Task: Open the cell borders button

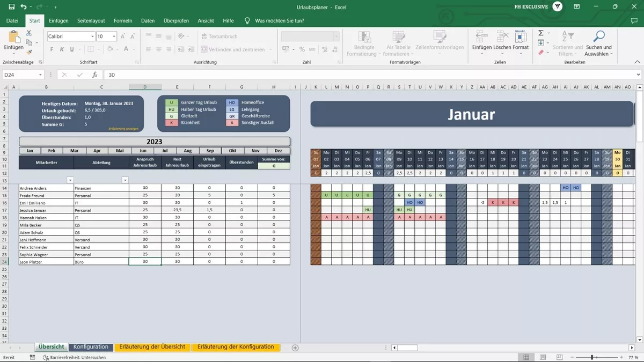Action: point(92,49)
